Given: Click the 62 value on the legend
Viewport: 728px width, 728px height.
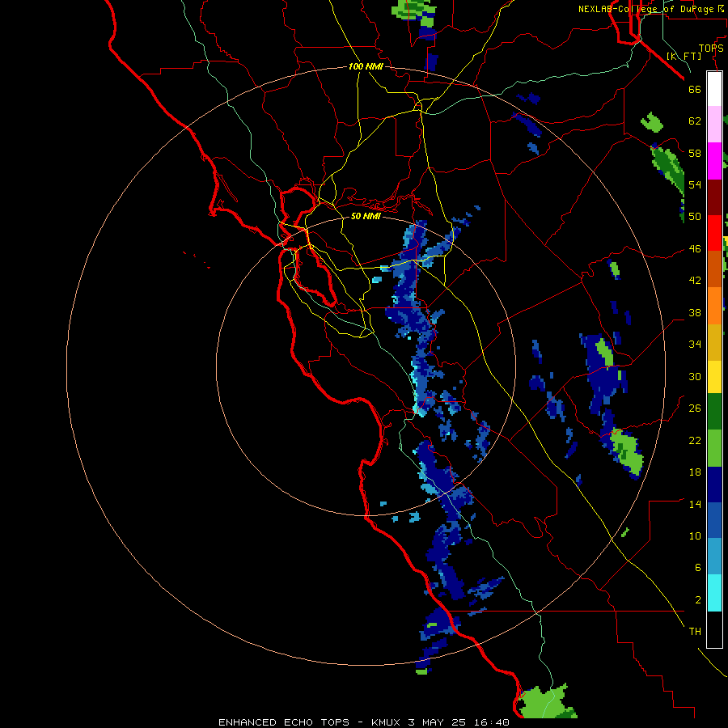Looking at the screenshot, I should click(695, 121).
